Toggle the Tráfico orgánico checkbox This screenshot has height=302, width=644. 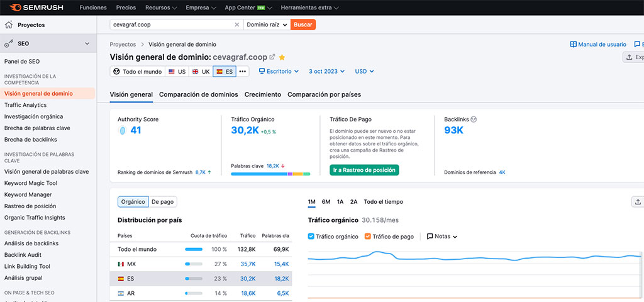tap(312, 237)
